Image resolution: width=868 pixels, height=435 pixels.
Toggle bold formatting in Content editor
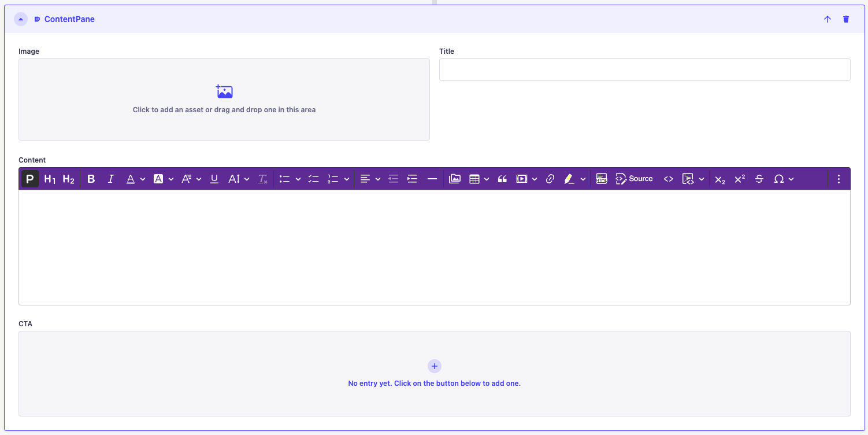(91, 179)
